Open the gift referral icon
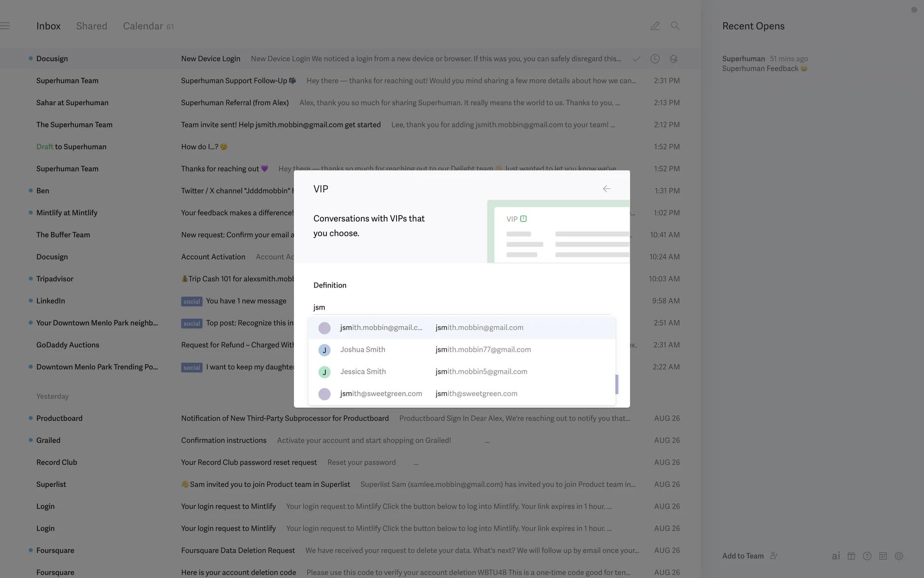The image size is (924, 578). tap(851, 556)
